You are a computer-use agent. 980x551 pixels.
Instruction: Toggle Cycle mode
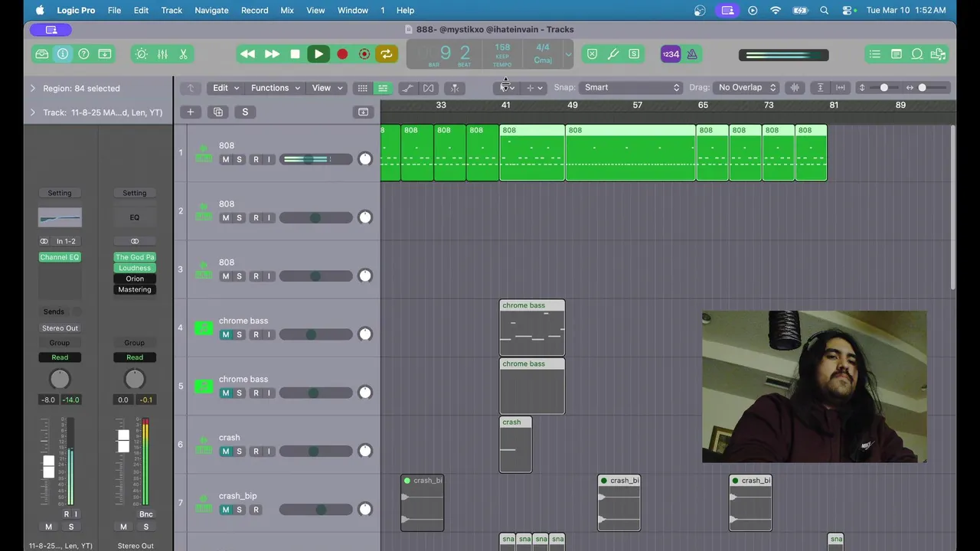386,54
